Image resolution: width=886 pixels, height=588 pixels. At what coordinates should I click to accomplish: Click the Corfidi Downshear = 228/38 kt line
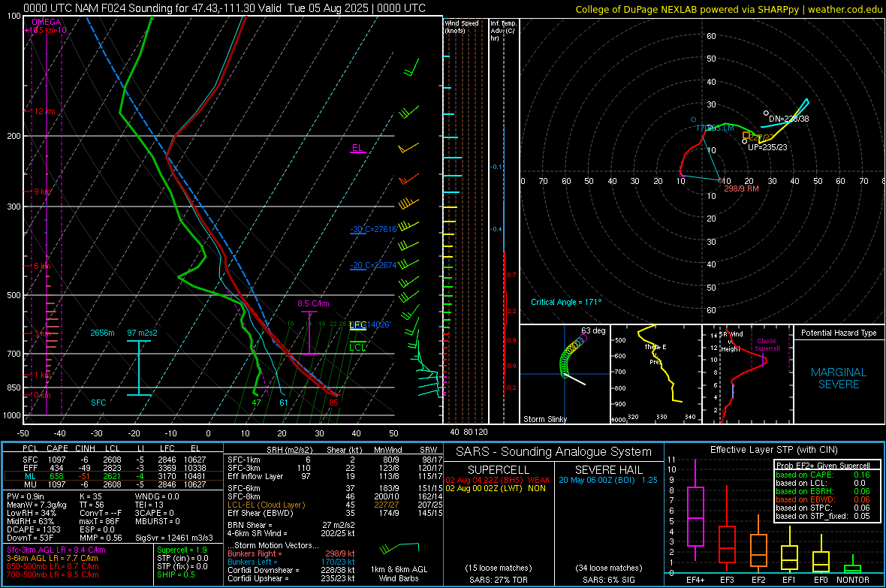pos(291,570)
